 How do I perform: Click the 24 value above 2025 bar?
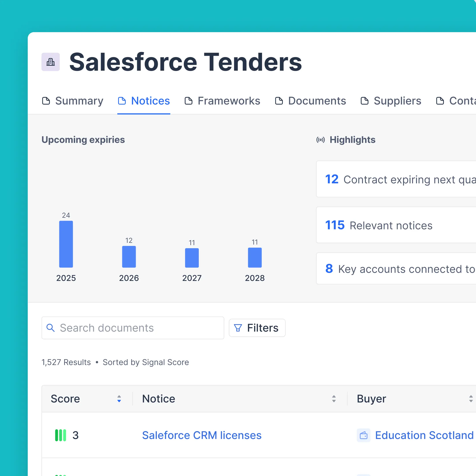pos(66,215)
